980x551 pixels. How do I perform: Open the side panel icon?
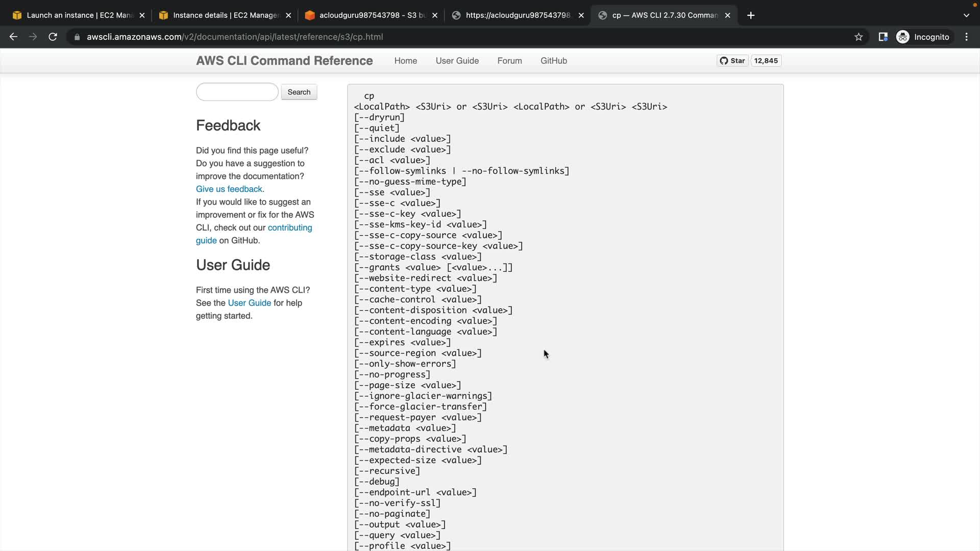point(883,37)
